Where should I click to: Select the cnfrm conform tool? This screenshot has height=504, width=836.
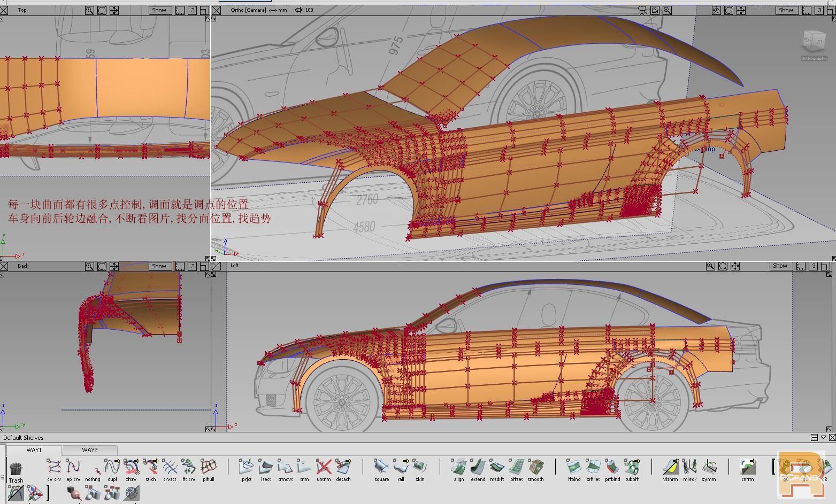748,470
